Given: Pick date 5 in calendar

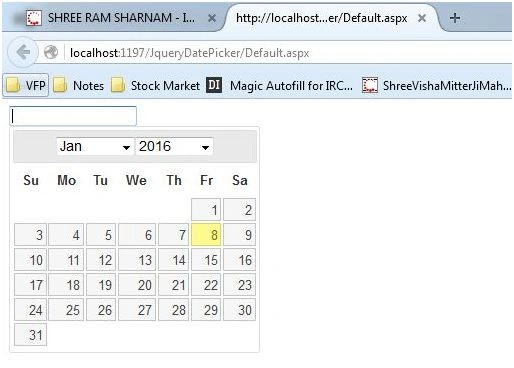Looking at the screenshot, I should pyautogui.click(x=101, y=235).
